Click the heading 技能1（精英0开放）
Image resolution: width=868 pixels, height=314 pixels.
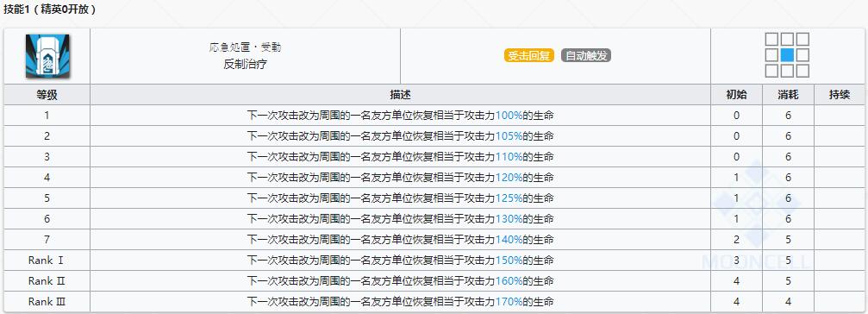click(49, 9)
